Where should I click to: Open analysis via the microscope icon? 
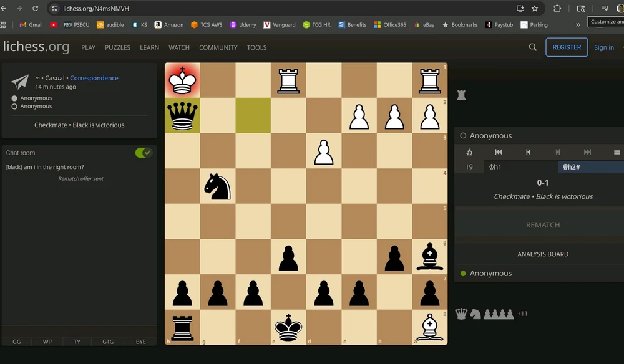coord(469,152)
